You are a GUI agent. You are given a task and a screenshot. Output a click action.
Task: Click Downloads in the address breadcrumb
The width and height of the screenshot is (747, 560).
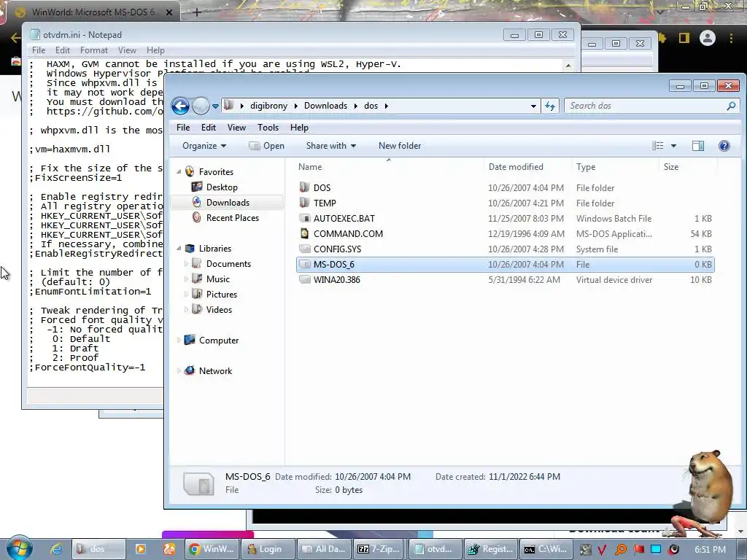(325, 106)
